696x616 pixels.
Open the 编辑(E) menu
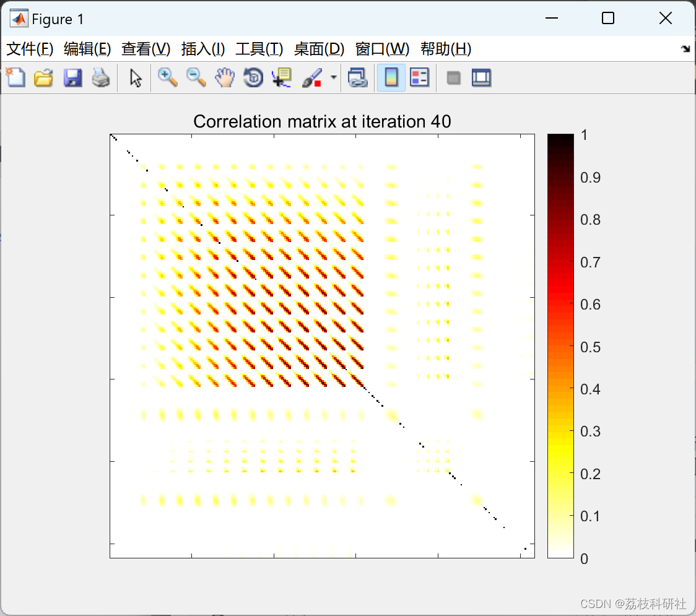click(87, 49)
